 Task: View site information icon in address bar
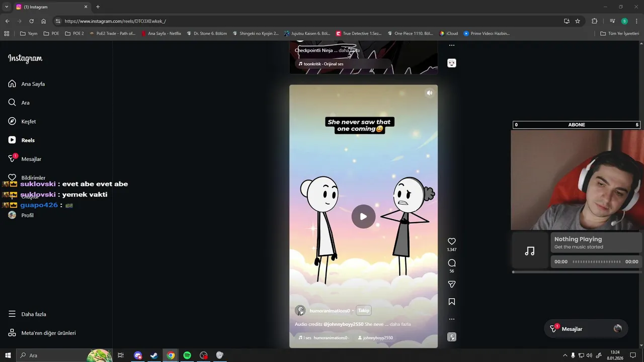[58, 21]
